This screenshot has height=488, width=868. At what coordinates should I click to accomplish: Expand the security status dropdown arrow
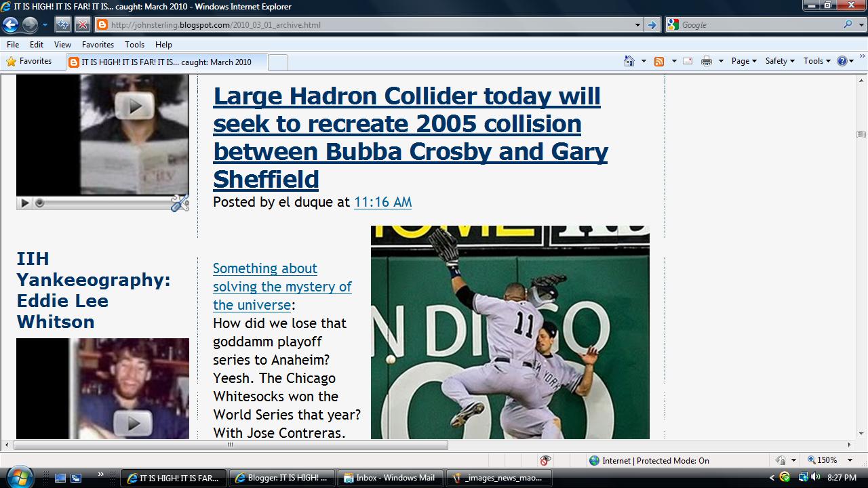[x=793, y=460]
